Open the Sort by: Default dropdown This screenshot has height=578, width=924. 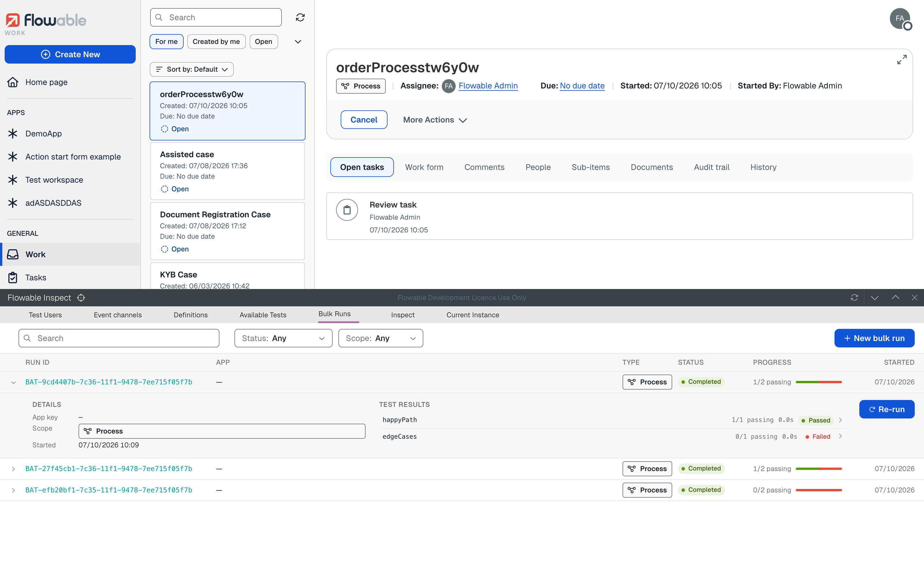pos(192,69)
